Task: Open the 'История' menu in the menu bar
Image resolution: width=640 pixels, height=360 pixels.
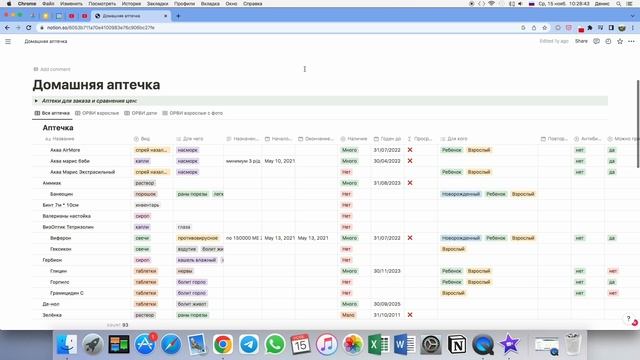Action: coord(131,4)
